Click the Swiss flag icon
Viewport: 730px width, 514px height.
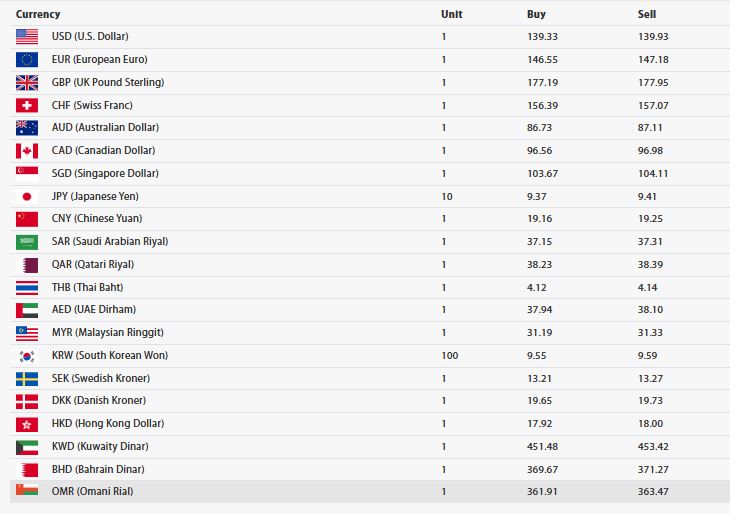coord(27,105)
